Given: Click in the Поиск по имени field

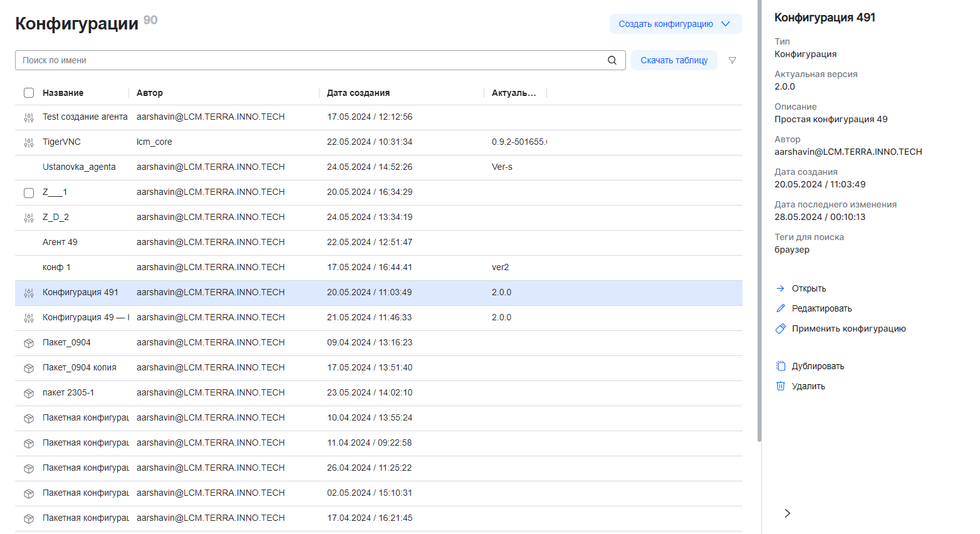Looking at the screenshot, I should click(310, 60).
